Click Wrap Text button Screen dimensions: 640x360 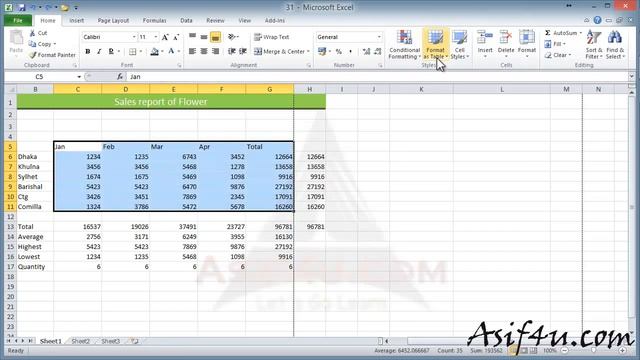pyautogui.click(x=271, y=37)
